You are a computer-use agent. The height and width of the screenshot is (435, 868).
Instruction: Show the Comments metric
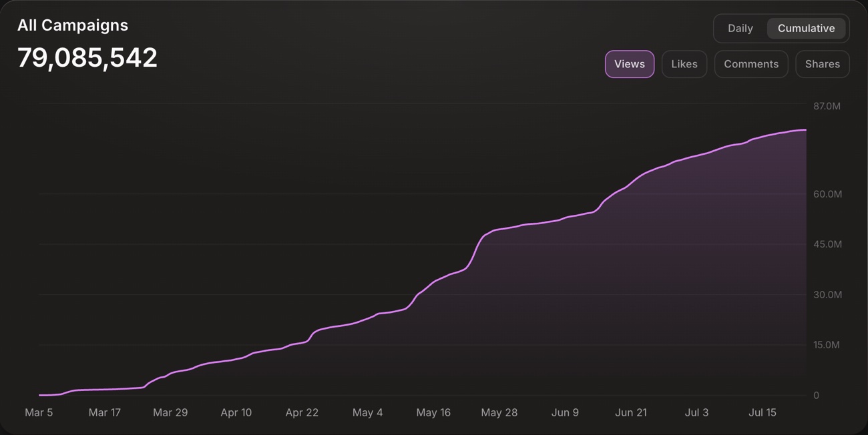tap(751, 64)
